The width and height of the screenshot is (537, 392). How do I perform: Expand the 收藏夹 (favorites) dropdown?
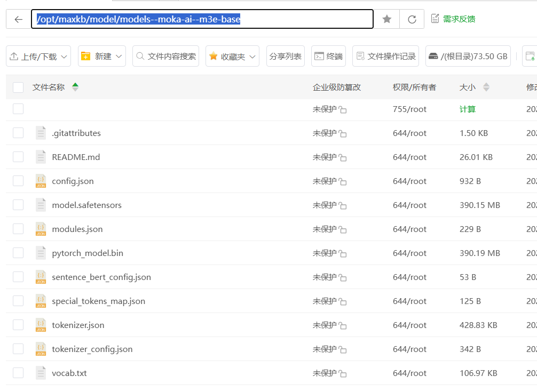pyautogui.click(x=232, y=55)
